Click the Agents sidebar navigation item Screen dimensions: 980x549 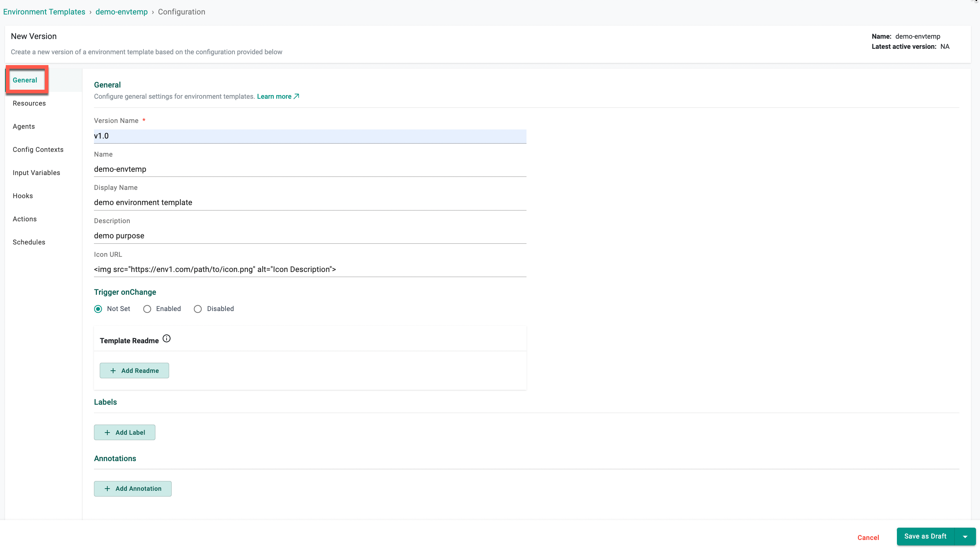point(23,126)
